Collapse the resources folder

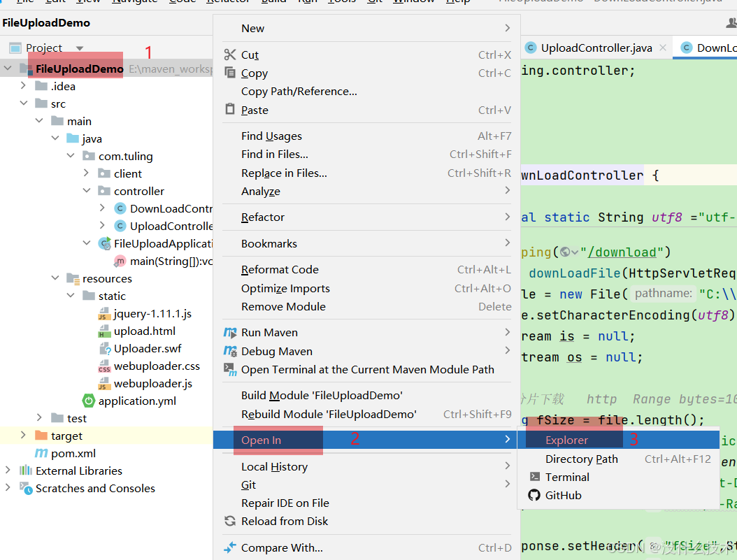click(x=55, y=278)
